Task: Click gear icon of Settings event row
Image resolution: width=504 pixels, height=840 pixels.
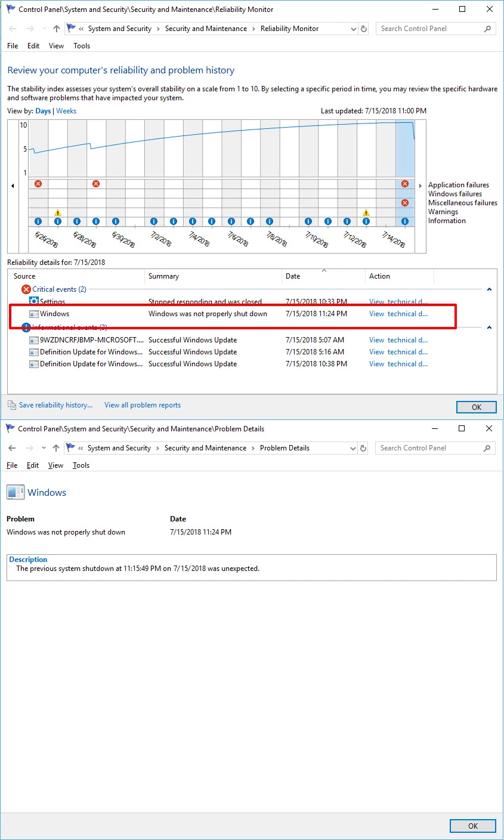Action: pos(34,301)
